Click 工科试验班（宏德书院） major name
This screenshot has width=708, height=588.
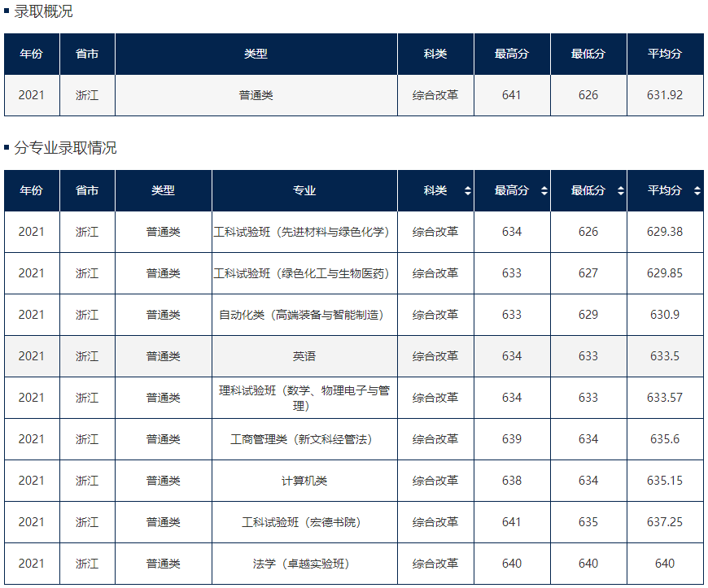304,522
